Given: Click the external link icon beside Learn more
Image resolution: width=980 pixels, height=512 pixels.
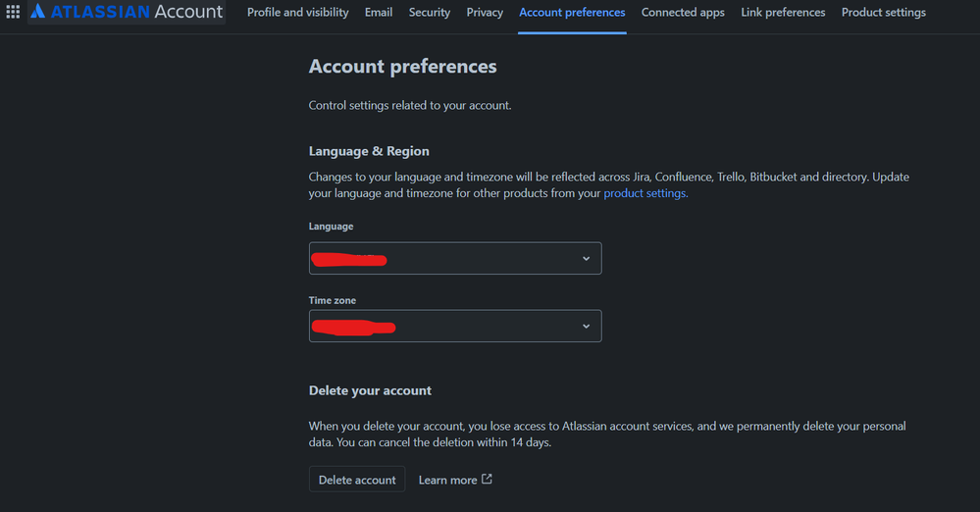Looking at the screenshot, I should pyautogui.click(x=487, y=479).
